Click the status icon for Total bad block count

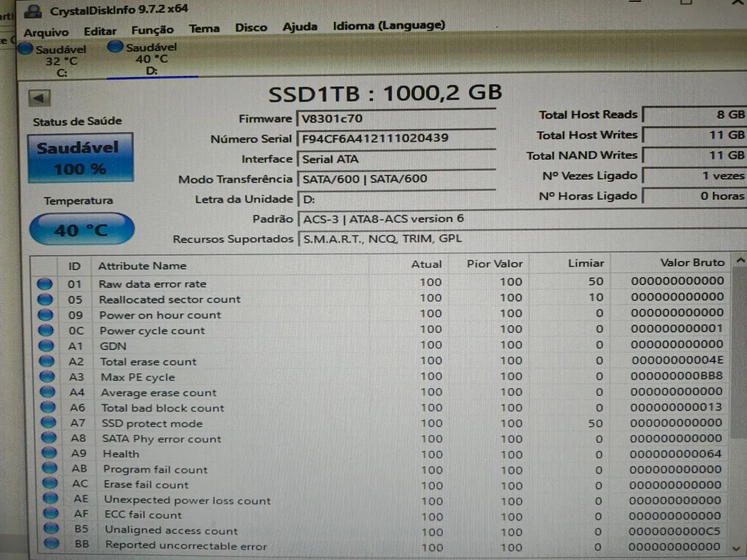point(48,408)
